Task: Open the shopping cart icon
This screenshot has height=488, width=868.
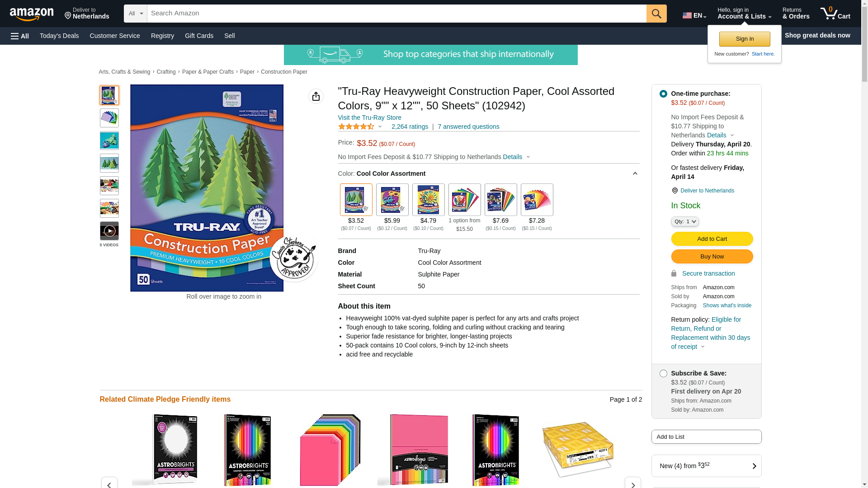Action: pos(835,13)
